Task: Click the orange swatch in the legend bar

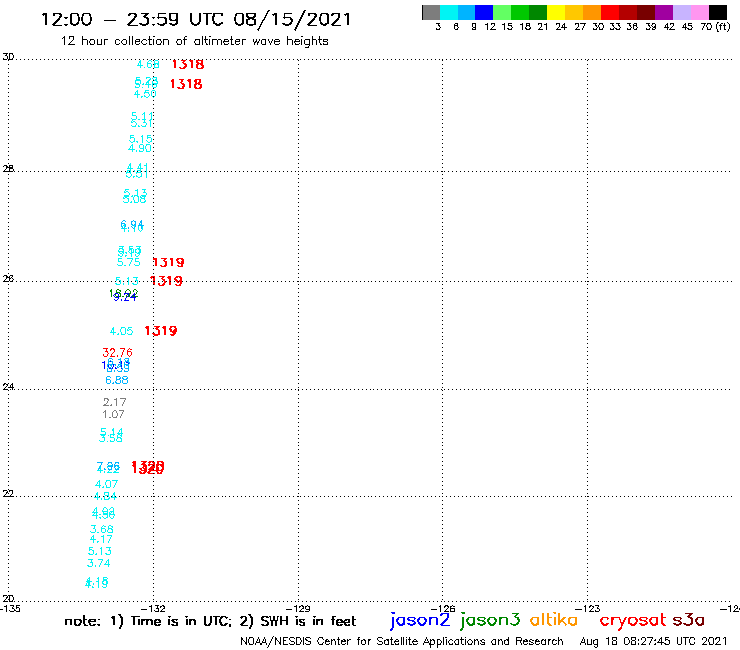Action: coord(592,12)
